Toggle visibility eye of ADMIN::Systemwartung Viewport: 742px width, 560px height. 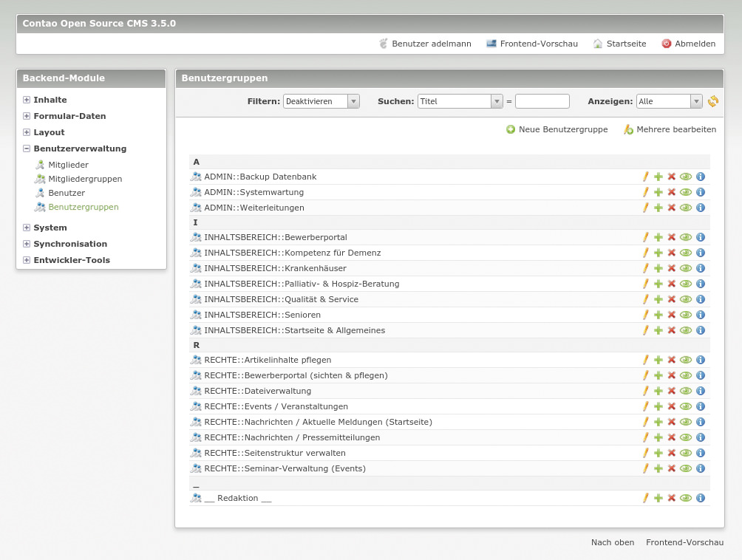pyautogui.click(x=686, y=192)
